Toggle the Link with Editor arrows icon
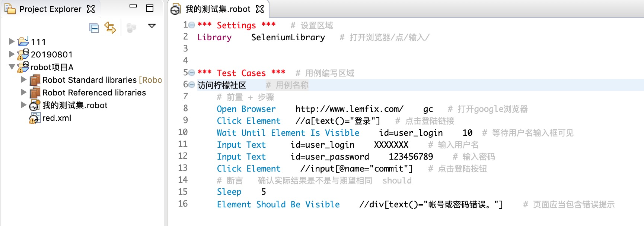Viewport: 644px width, 226px height. [110, 28]
